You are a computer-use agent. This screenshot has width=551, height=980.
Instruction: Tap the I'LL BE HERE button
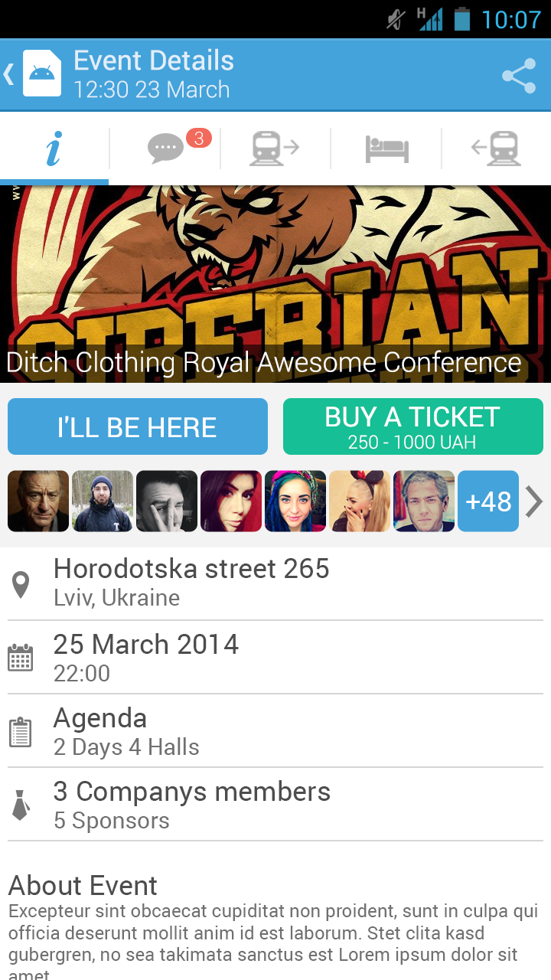point(138,426)
